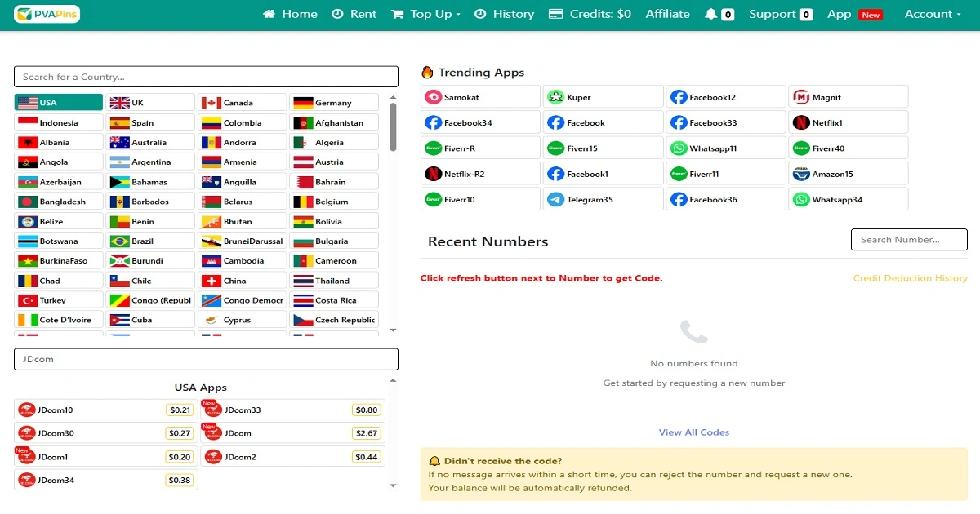Open the notifications bell icon
This screenshot has width=980, height=514.
coord(710,14)
